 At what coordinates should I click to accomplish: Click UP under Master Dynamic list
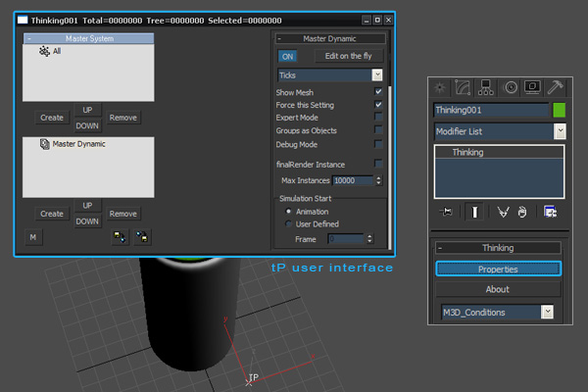click(x=87, y=206)
